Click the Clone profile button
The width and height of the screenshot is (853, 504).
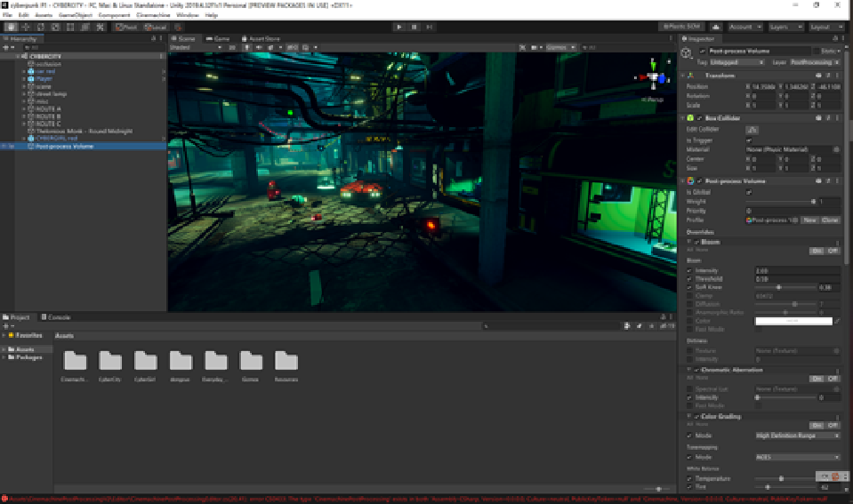pyautogui.click(x=830, y=220)
